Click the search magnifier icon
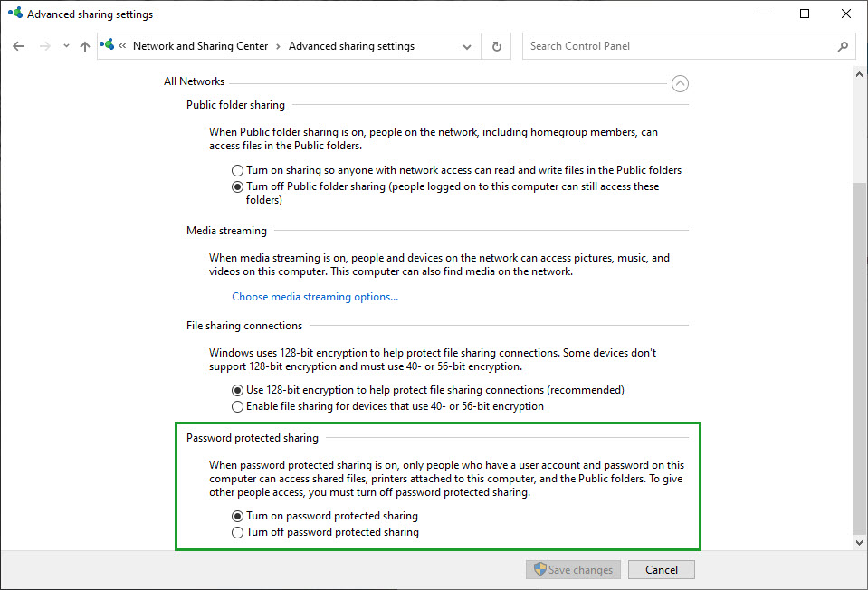This screenshot has width=868, height=590. (843, 45)
